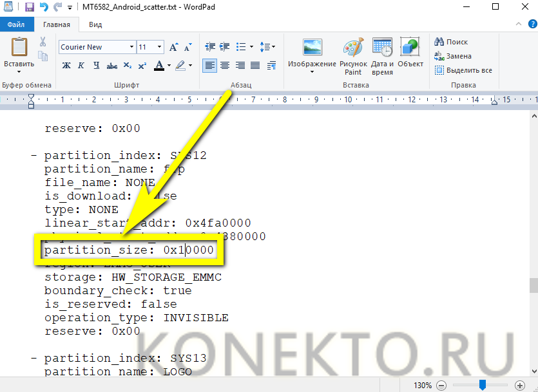Click the Изображение picture icon

point(312,48)
